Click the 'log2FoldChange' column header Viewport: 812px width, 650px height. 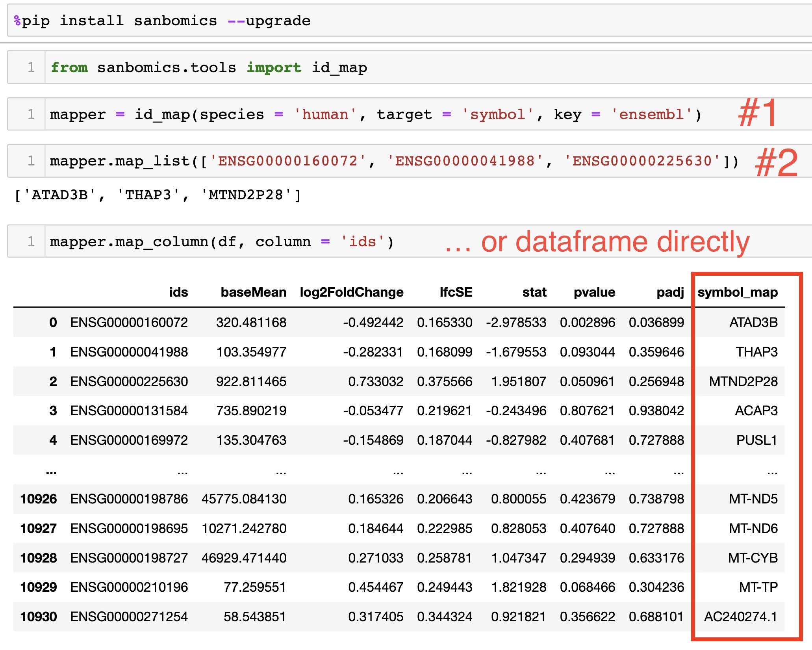352,292
